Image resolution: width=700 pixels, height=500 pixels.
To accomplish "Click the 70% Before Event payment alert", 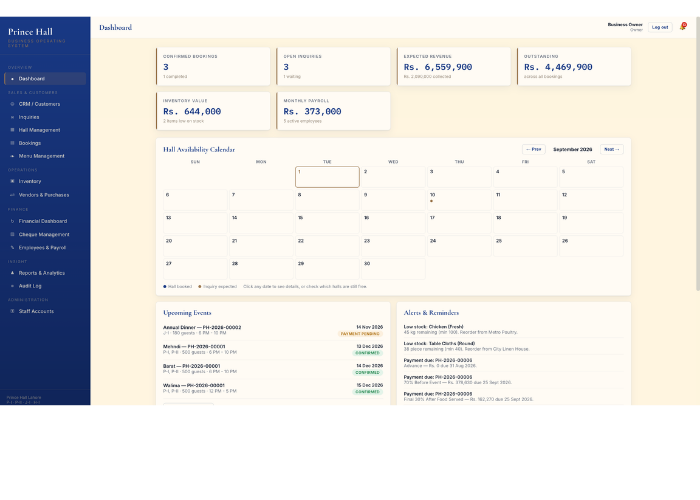I will click(513, 380).
